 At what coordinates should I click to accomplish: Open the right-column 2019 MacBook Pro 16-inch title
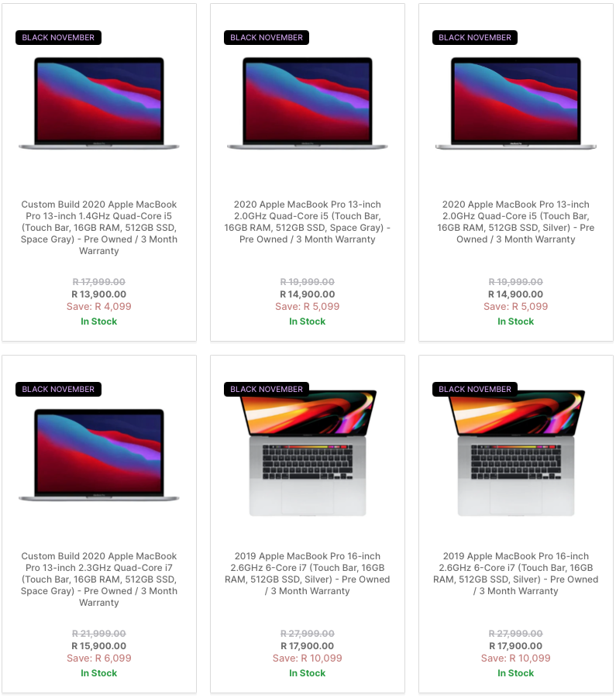(515, 573)
